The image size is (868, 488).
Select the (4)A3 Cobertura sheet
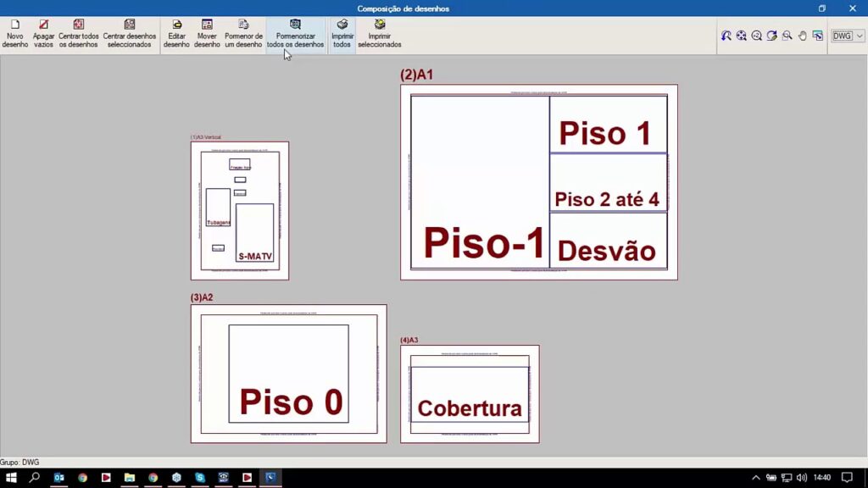(x=469, y=393)
